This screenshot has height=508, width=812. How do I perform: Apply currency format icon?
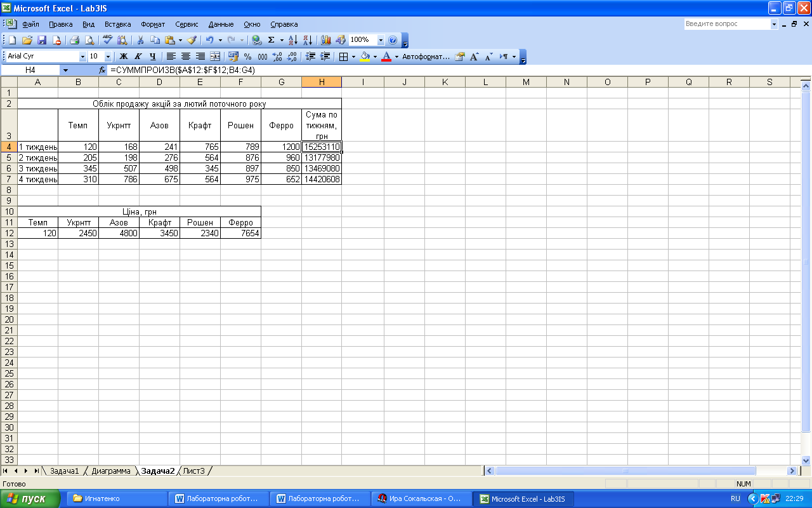[x=233, y=57]
